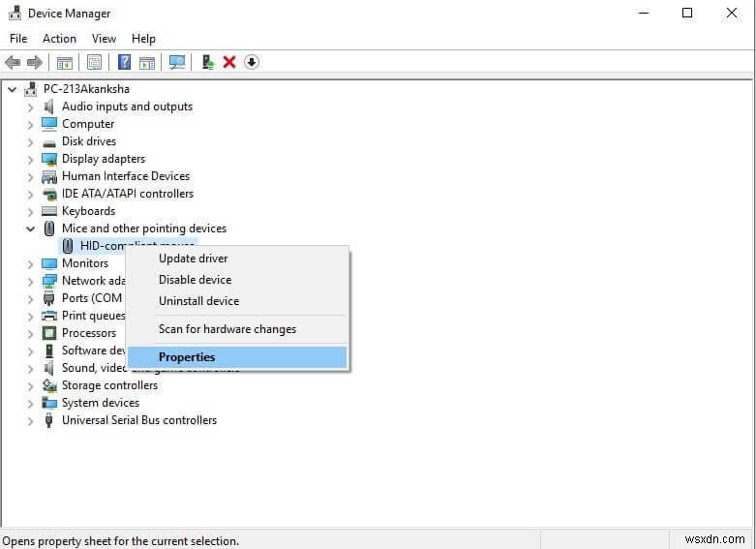Click the HID-compliant mouse icon
The width and height of the screenshot is (756, 549).
68,246
